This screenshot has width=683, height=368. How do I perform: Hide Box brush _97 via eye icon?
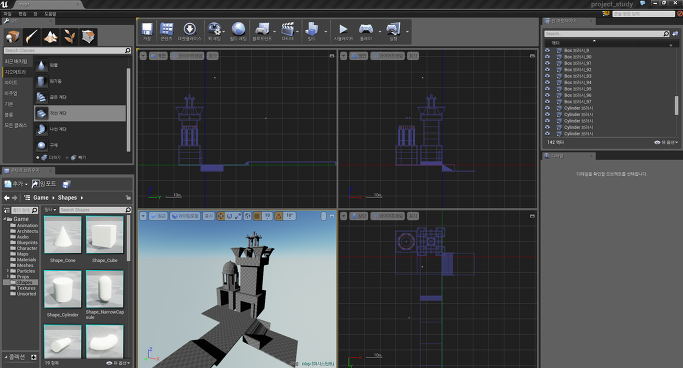[x=548, y=101]
